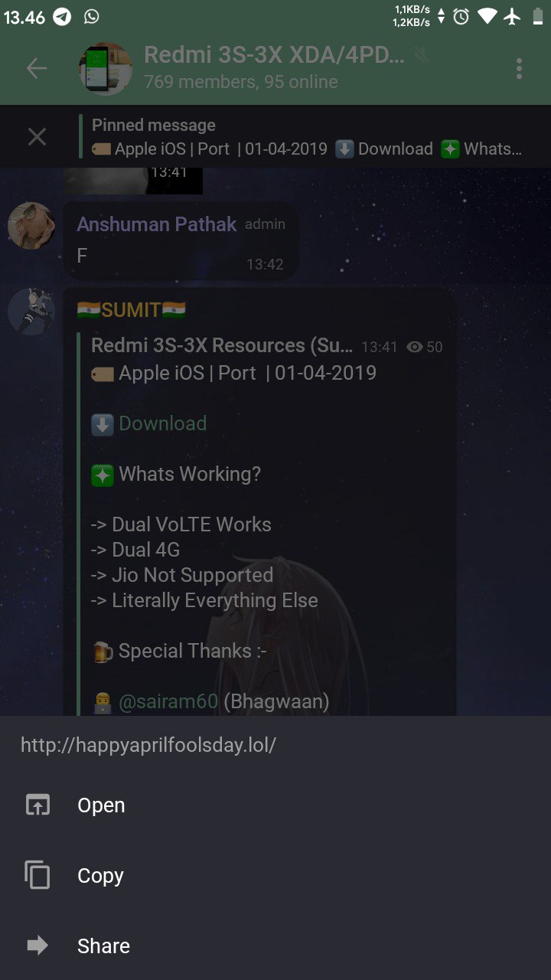
Task: Dismiss the pinned message with X icon
Action: tap(37, 137)
